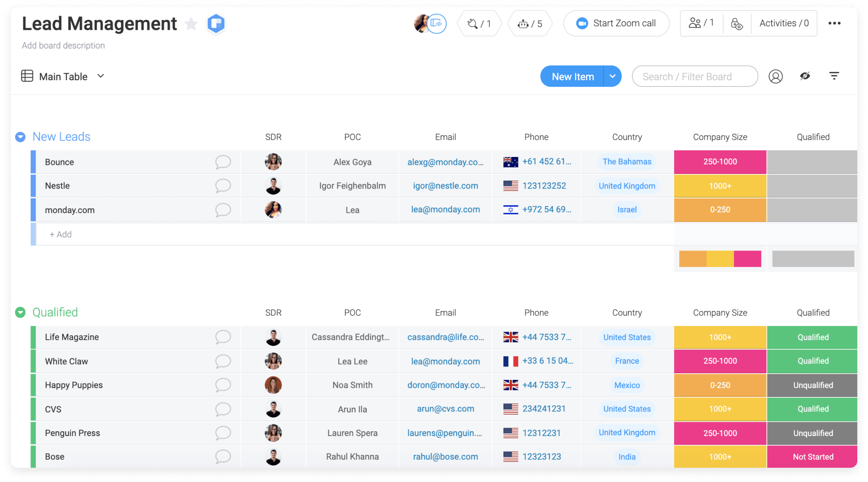The image size is (868, 482).
Task: Click the person/contact filter icon
Action: 776,77
